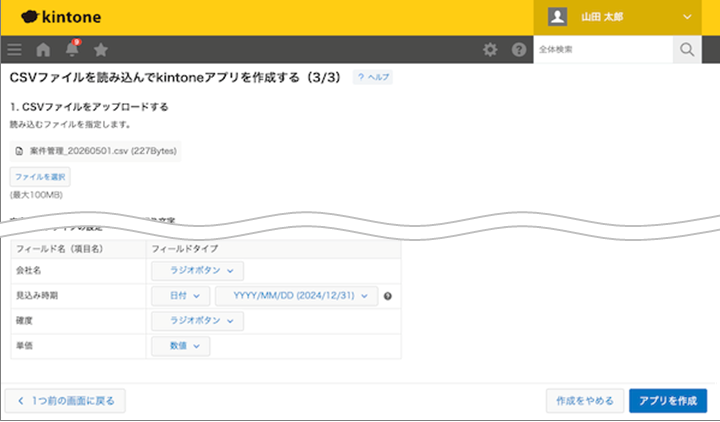Open the hamburger menu icon

(x=14, y=50)
